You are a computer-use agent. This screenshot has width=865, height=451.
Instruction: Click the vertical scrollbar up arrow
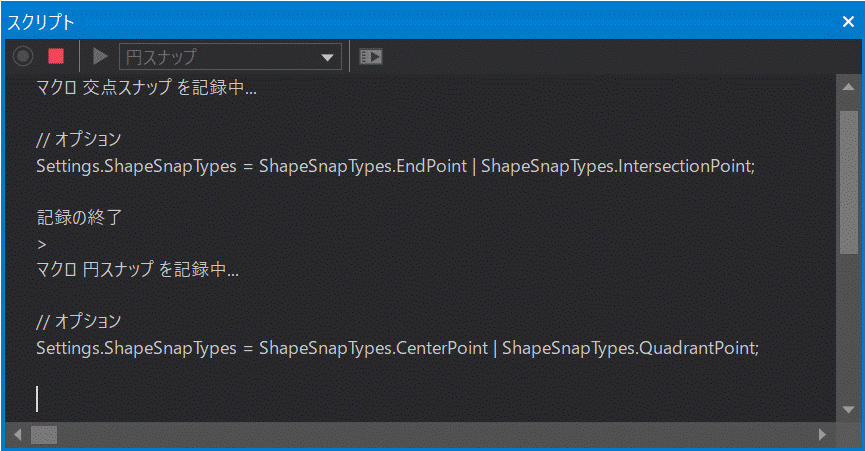point(848,87)
